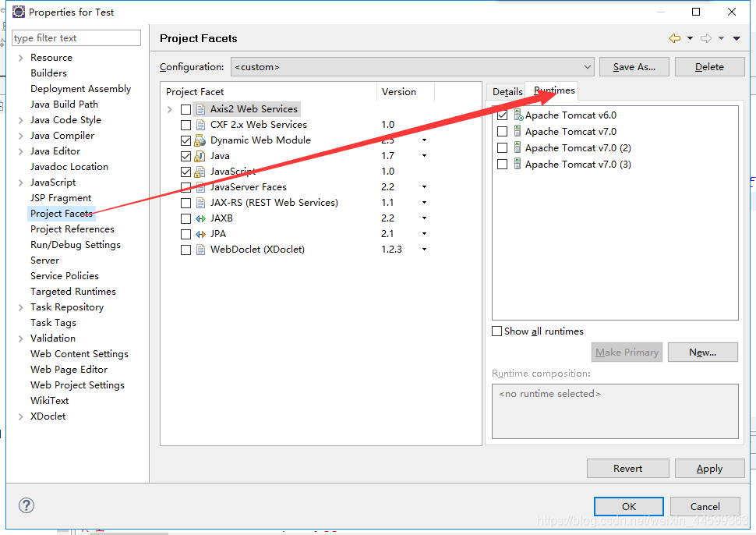Toggle the Show all runtimes checkbox

coord(496,331)
